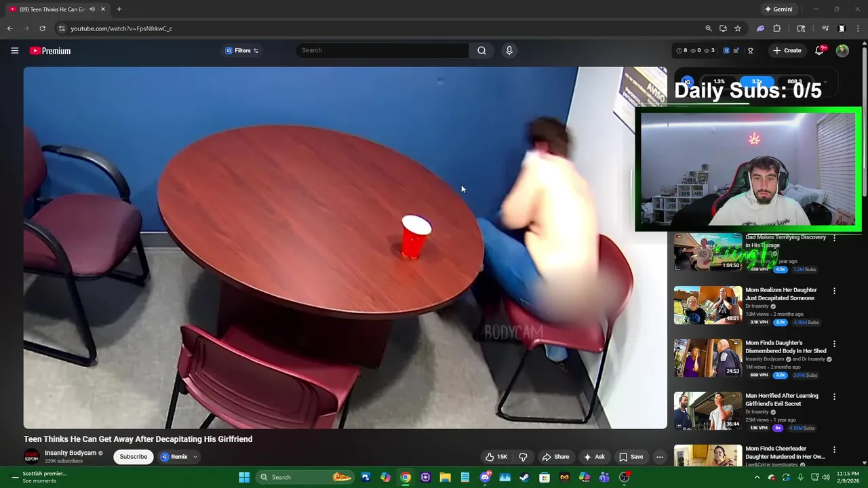868x488 pixels.
Task: Open the Windows Start menu
Action: [x=244, y=477]
